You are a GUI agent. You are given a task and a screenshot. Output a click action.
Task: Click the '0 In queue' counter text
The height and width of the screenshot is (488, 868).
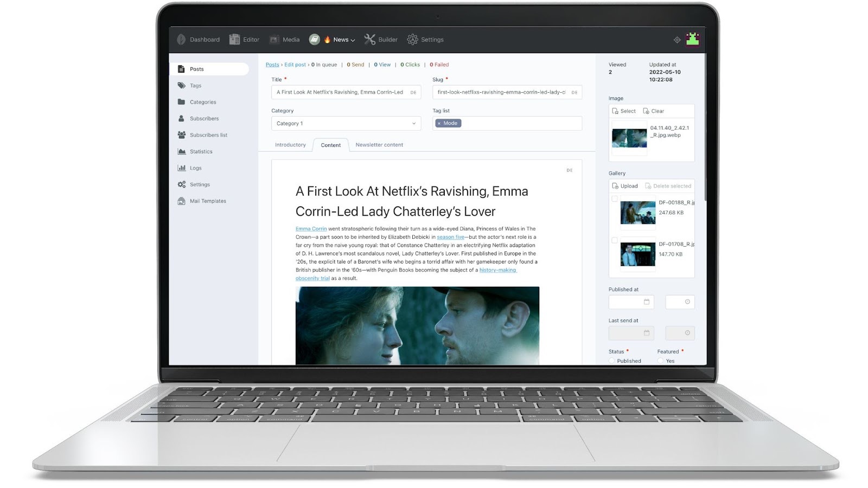(324, 65)
